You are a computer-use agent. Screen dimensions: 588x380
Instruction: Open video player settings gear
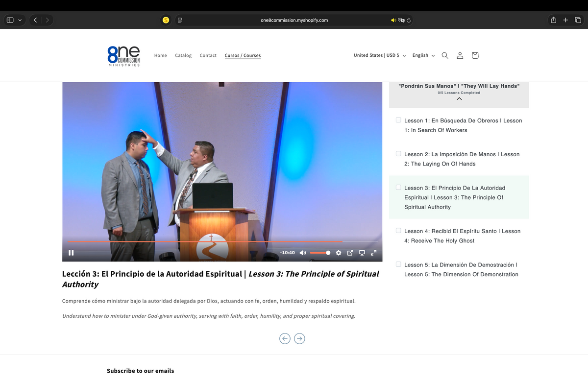pyautogui.click(x=338, y=253)
